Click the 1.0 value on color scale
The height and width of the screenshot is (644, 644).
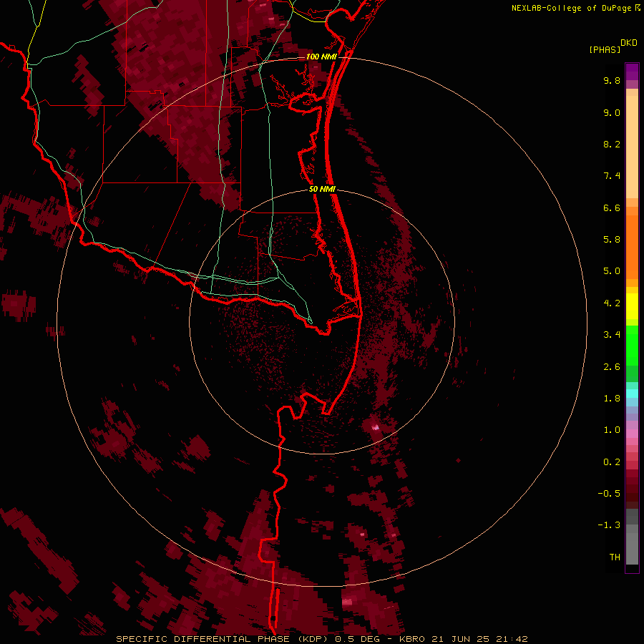(x=612, y=430)
